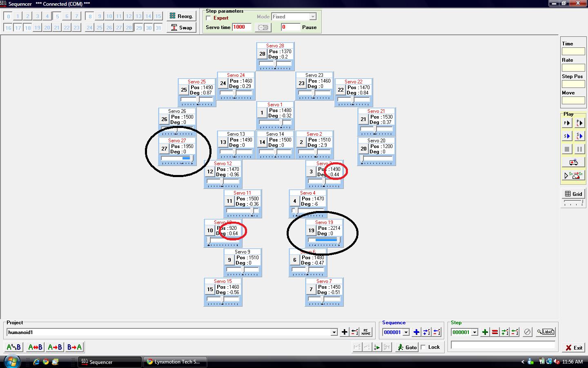Click the Servo time input field
The image size is (588, 368).
(x=241, y=27)
